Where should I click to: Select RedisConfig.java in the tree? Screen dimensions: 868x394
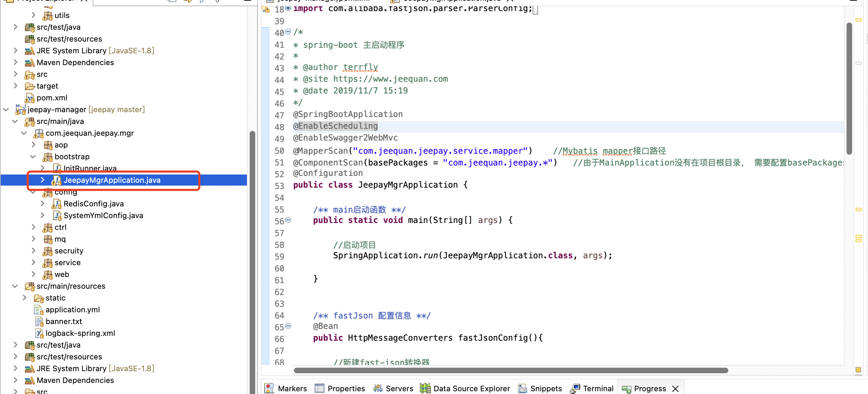(93, 204)
